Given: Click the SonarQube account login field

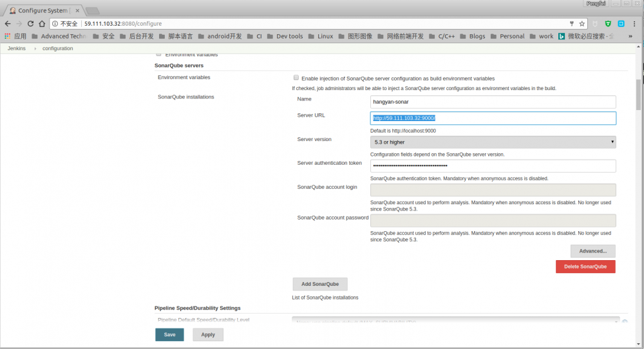Looking at the screenshot, I should (493, 190).
